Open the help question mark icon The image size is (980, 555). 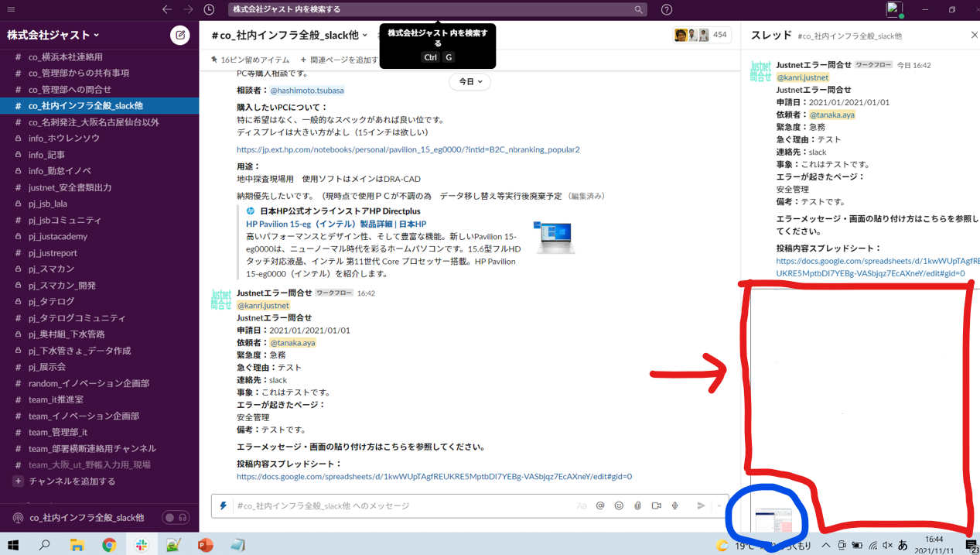667,9
